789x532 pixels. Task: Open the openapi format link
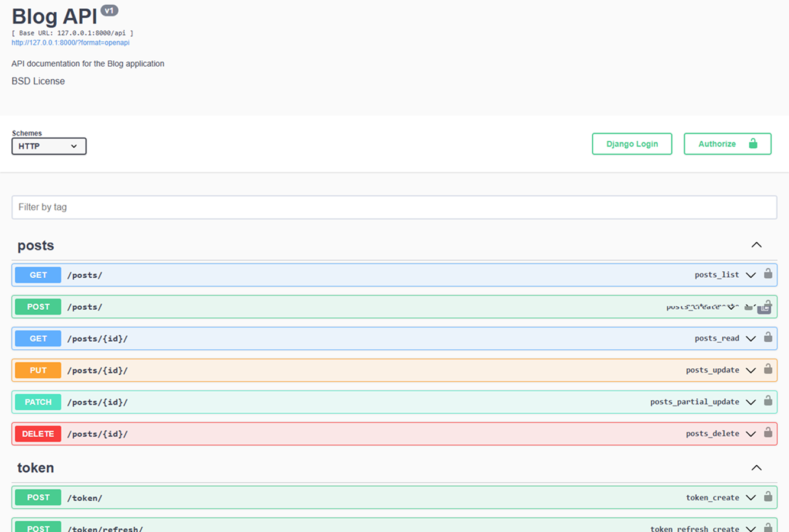(70, 42)
